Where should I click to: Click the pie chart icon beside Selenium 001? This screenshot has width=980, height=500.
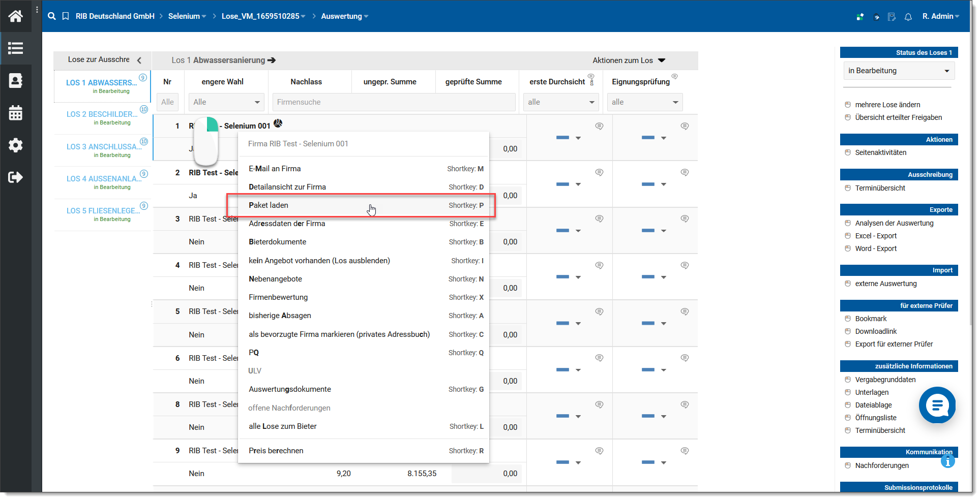click(x=278, y=123)
